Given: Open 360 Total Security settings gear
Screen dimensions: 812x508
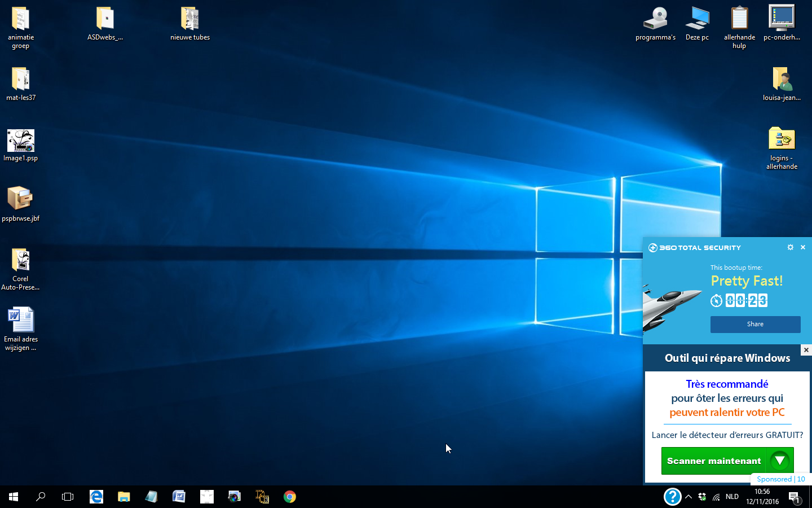Looking at the screenshot, I should 790,247.
